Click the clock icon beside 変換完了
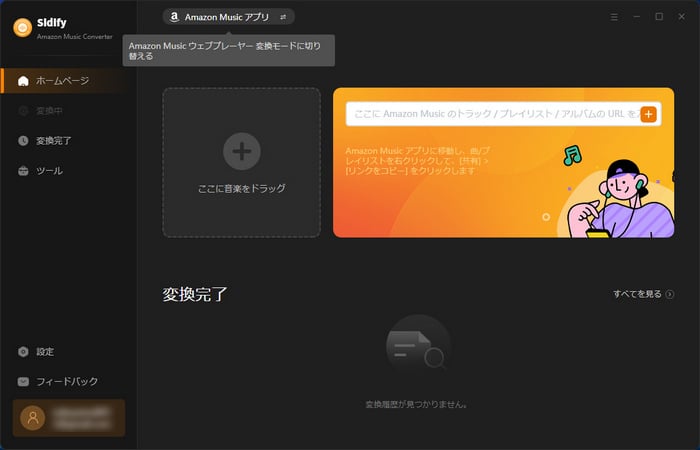Viewport: 700px width, 450px height. click(23, 141)
